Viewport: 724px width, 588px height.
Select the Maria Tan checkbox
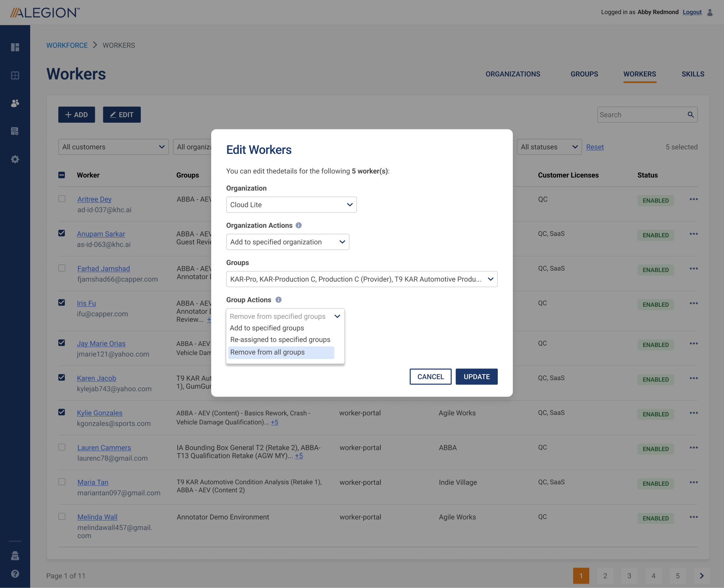click(62, 482)
